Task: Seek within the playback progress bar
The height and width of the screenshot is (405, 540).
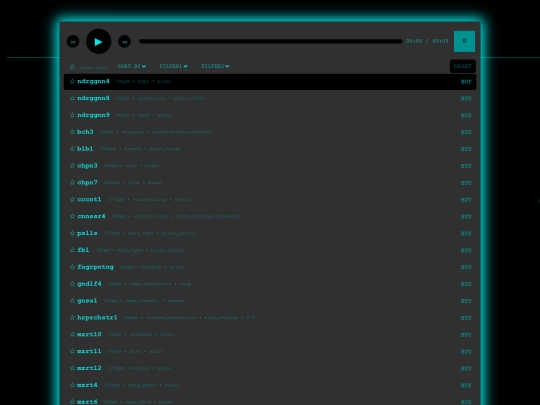Action: point(271,41)
